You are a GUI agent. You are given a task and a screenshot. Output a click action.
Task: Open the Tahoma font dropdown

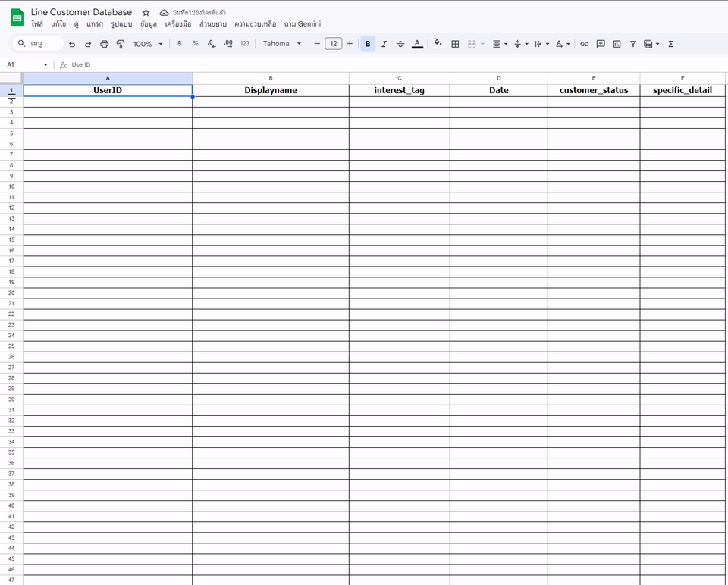[x=282, y=44]
